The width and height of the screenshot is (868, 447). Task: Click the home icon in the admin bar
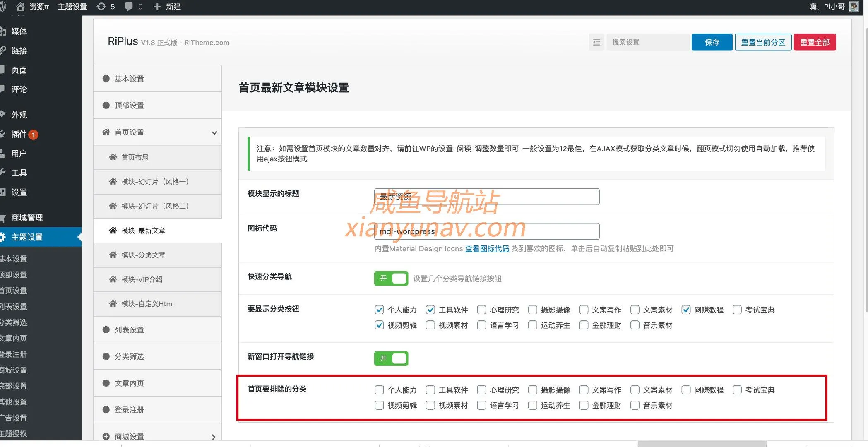[x=20, y=7]
